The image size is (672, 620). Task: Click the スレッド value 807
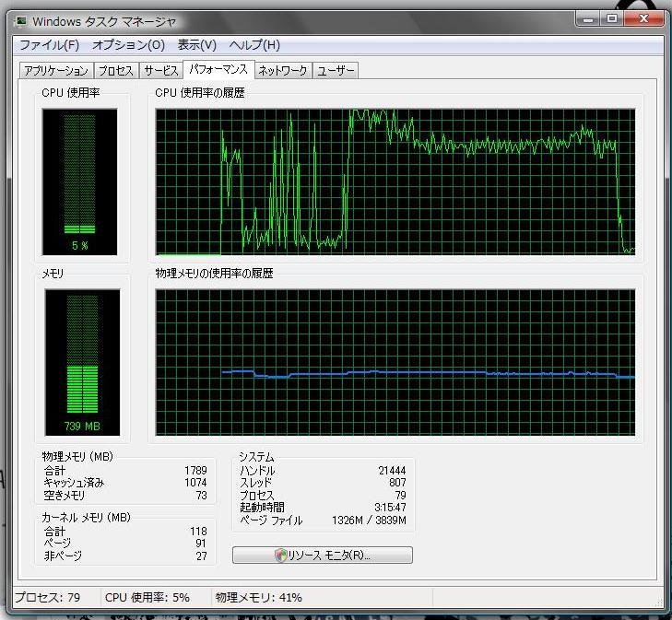[397, 483]
